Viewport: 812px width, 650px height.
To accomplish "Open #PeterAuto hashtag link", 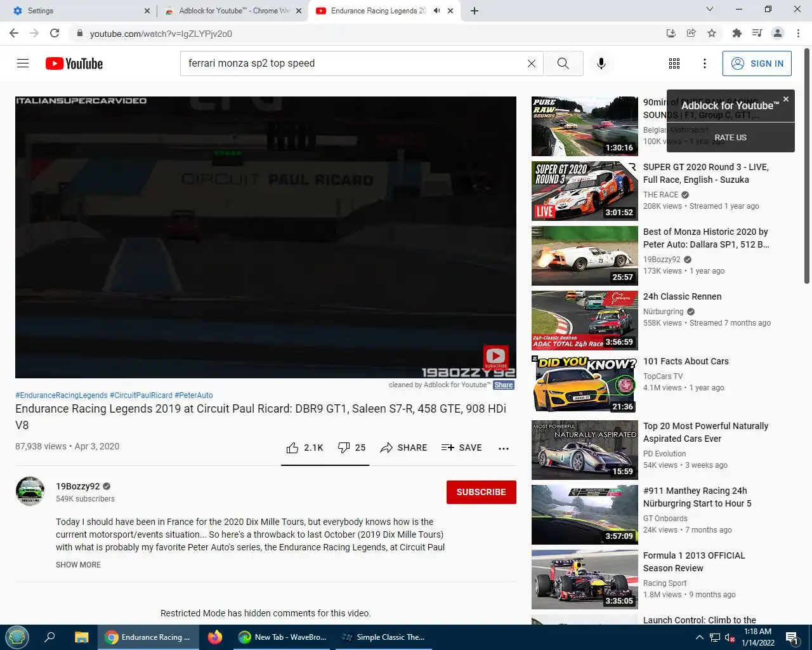I will (193, 395).
